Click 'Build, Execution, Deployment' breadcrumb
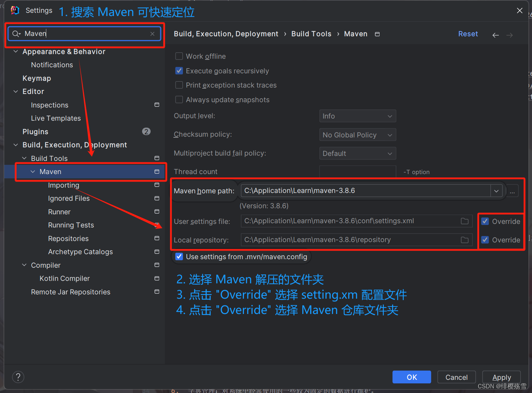 226,34
